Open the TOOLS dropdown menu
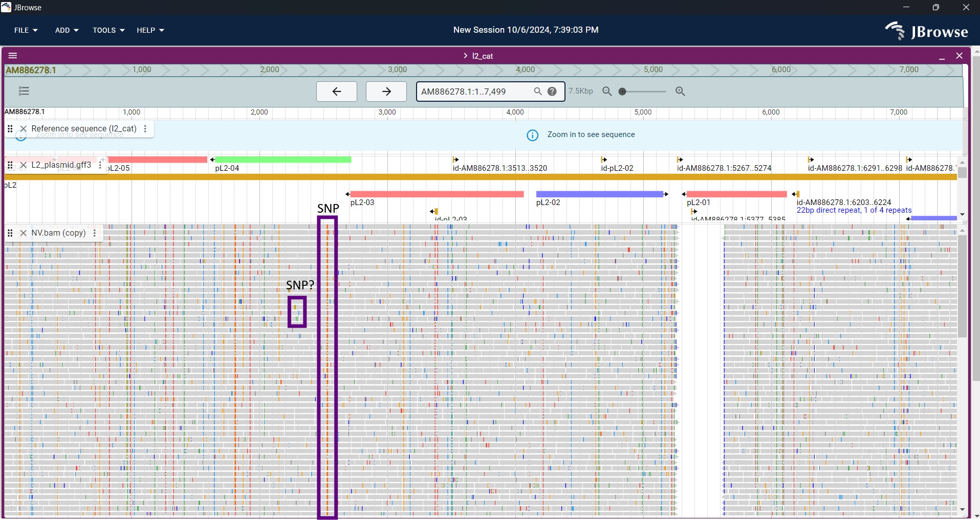The image size is (980, 520). tap(108, 30)
